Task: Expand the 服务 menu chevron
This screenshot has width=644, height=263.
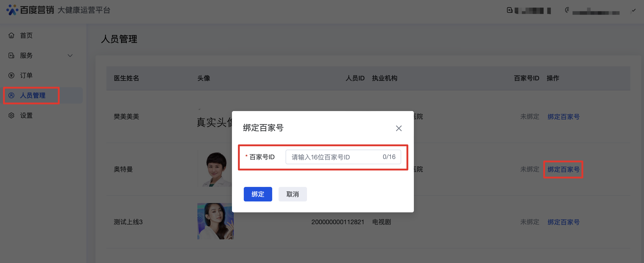Action: coord(70,55)
